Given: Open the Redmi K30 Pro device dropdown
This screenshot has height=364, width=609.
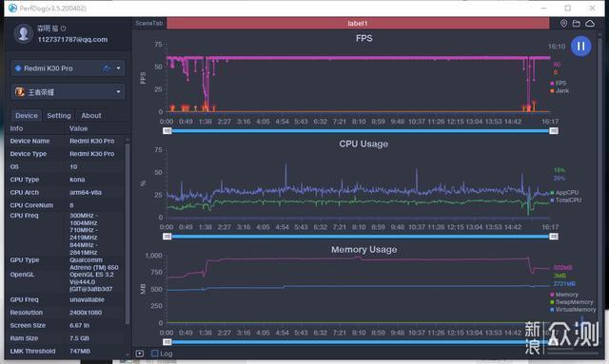Looking at the screenshot, I should [118, 68].
